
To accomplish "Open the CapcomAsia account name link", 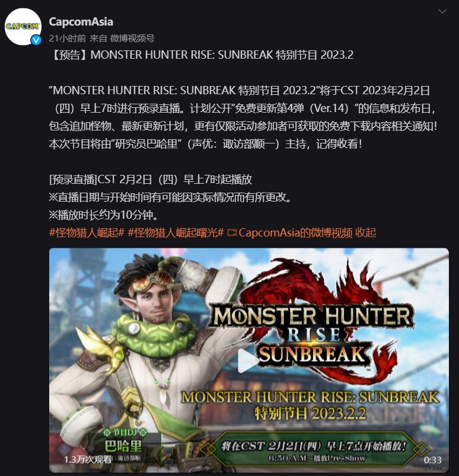I will 81,21.
